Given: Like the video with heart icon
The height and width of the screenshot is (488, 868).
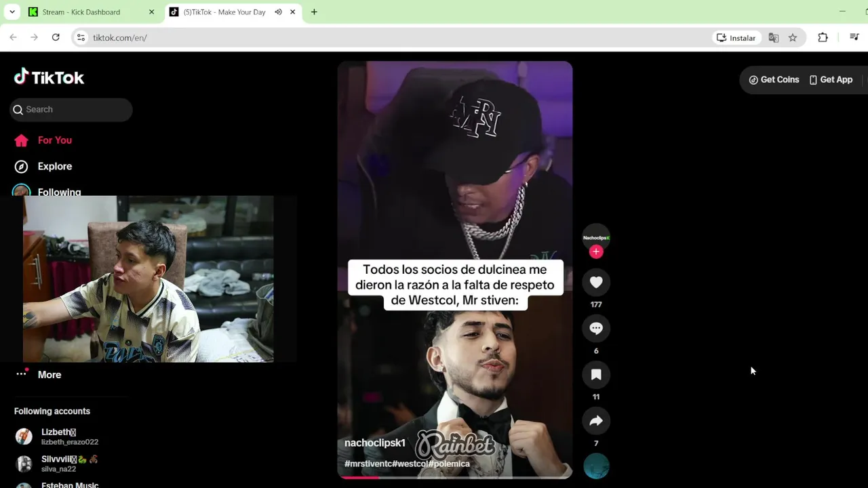Looking at the screenshot, I should 596,282.
